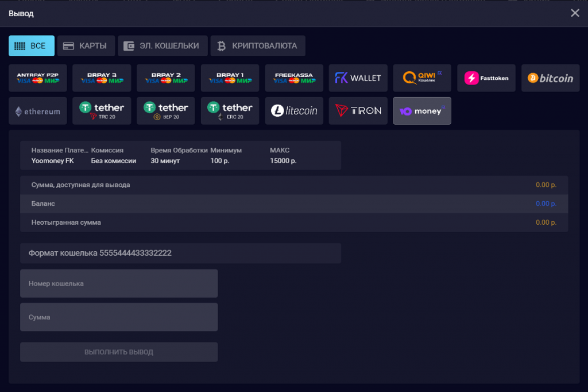Screen dimensions: 588x392
Task: Choose tether TRC 20 option
Action: (102, 111)
